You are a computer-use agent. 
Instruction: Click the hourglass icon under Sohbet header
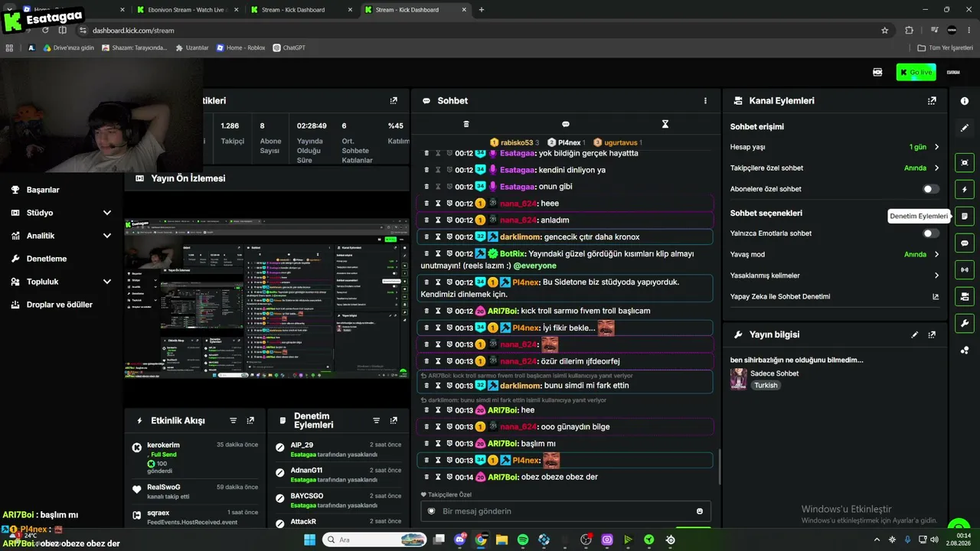[x=665, y=124]
